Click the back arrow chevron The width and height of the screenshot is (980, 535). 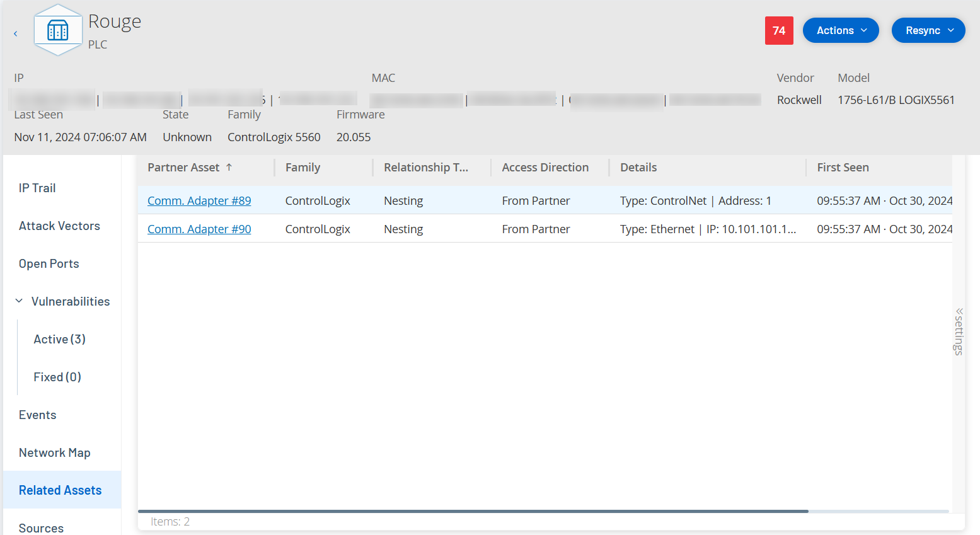coord(16,33)
